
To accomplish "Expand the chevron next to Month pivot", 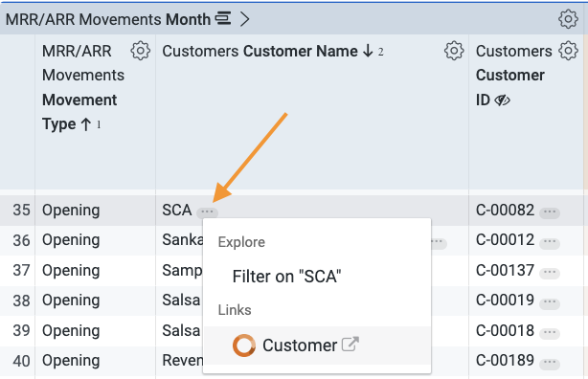I will (244, 19).
